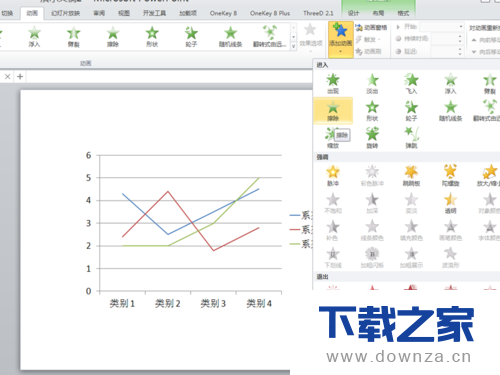Apply 旋转 entrance effect in dropdown
The image size is (500, 375).
click(372, 138)
